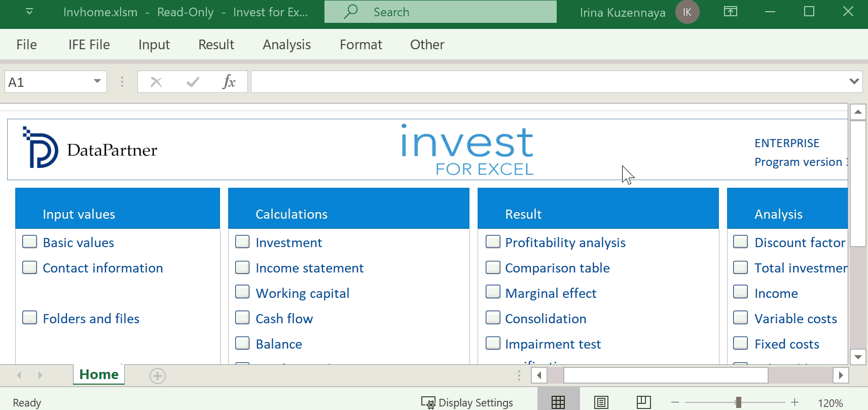Open the Basic values link

(x=79, y=243)
